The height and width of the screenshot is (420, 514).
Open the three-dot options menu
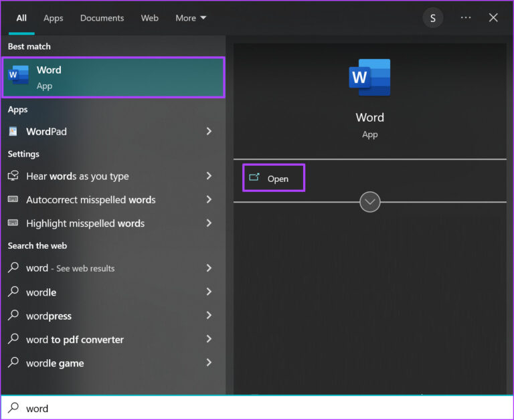click(466, 18)
